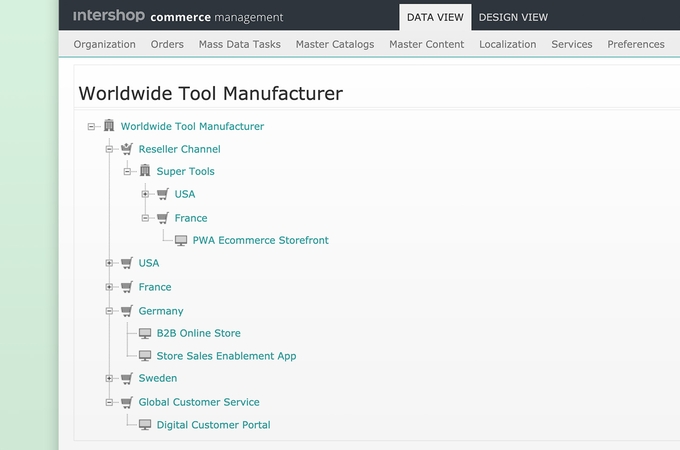Open the Reseller Channel link
Viewport: 680px width, 450px height.
pyautogui.click(x=180, y=149)
